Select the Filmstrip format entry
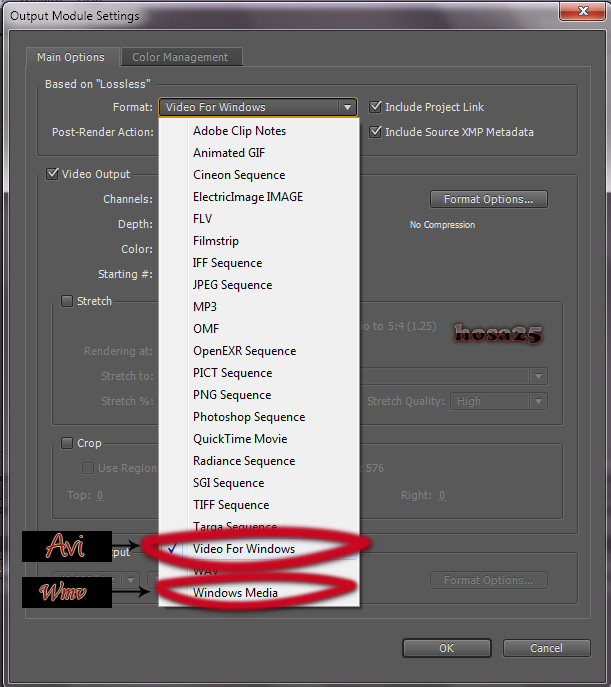The height and width of the screenshot is (687, 611). click(259, 241)
